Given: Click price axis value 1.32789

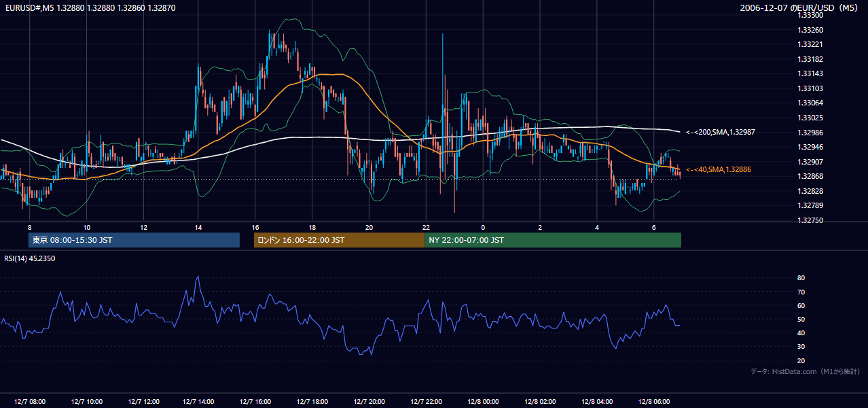Looking at the screenshot, I should pos(811,206).
